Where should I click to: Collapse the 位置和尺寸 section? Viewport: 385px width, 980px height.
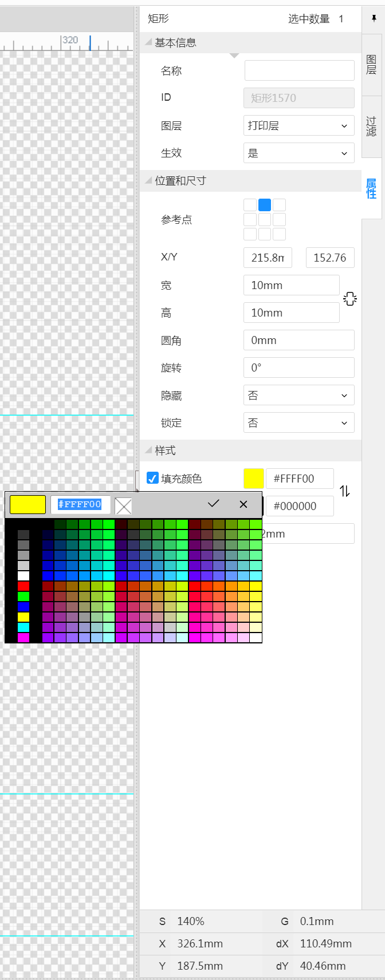pyautogui.click(x=149, y=181)
